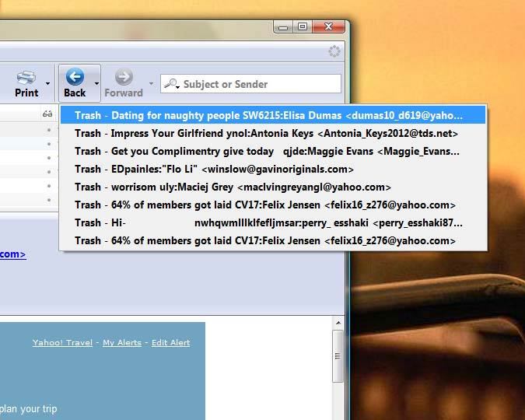The height and width of the screenshot is (420, 525).
Task: Click the read-status glasses column icon
Action: click(x=47, y=114)
